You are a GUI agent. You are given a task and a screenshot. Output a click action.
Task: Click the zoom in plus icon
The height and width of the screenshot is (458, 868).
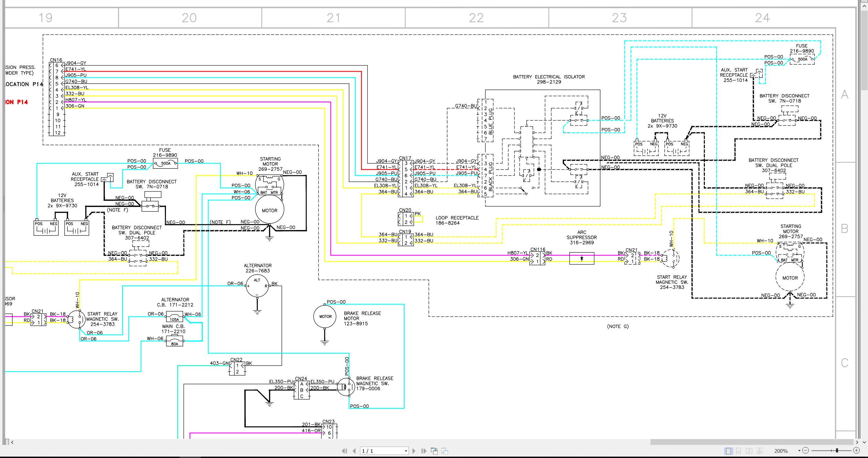point(857,450)
